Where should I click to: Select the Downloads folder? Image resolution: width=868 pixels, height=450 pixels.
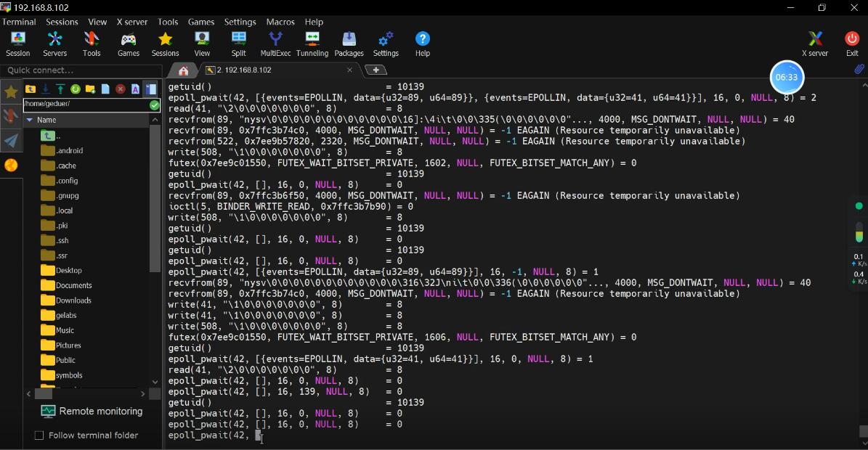66,300
